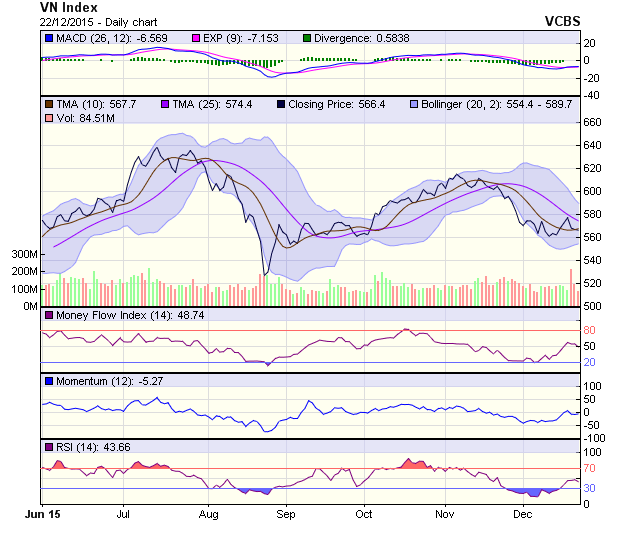This screenshot has height=535, width=620.
Task: Click the Money Flow Index (14) legend swatch
Action: point(48,316)
